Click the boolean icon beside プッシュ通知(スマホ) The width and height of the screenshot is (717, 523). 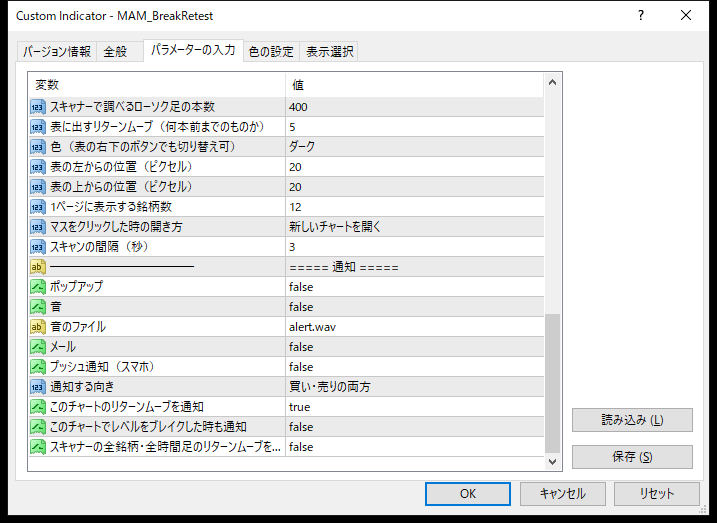tap(38, 367)
